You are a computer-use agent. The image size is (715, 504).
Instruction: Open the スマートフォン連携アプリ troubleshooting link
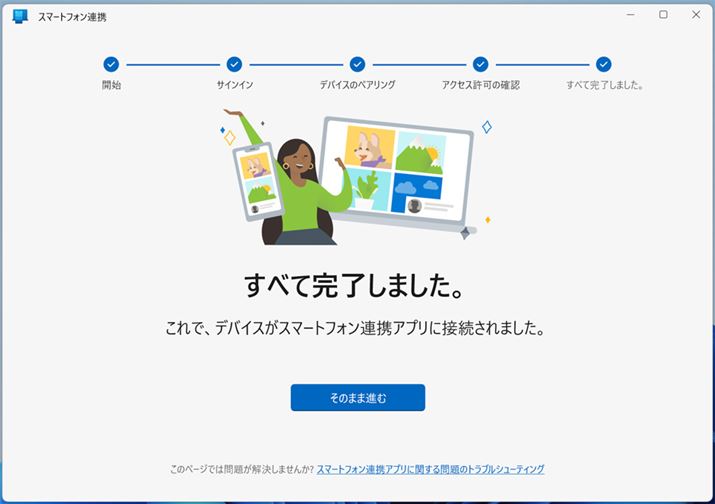430,469
